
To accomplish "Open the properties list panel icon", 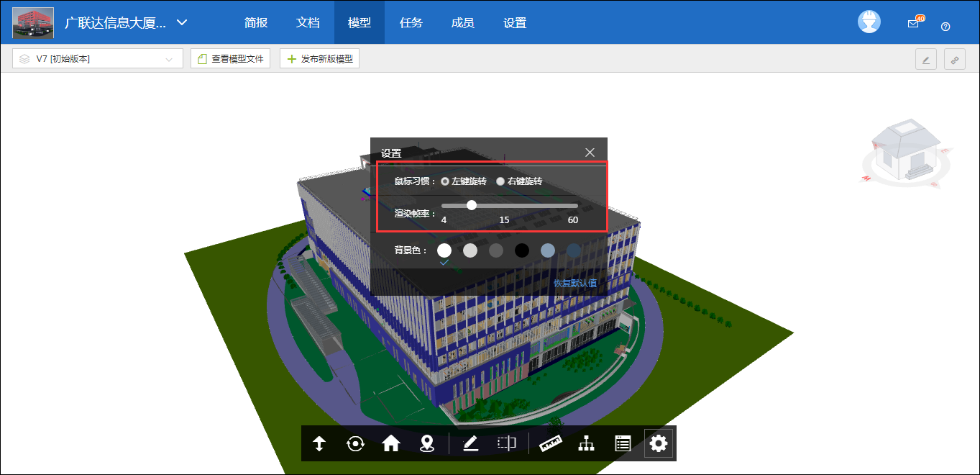I will click(623, 443).
